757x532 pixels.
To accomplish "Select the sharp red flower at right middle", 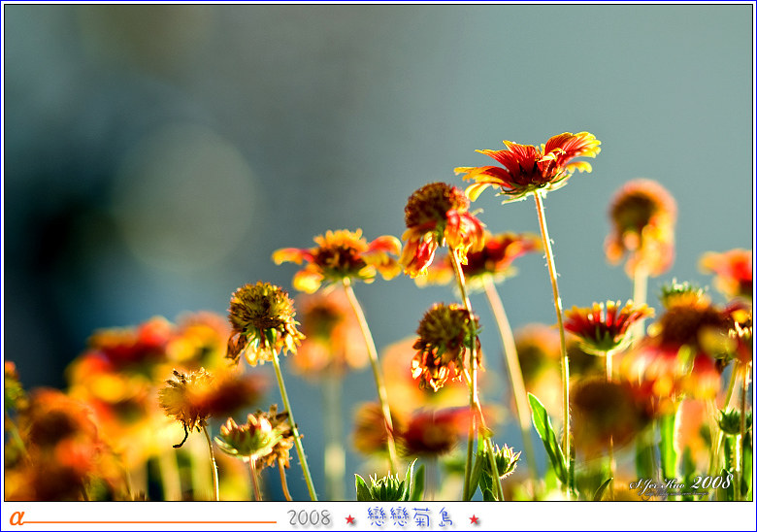I will (606, 325).
